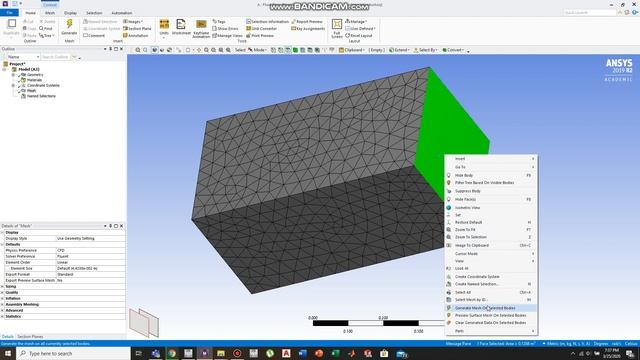Expand the Geometry tree node
The width and height of the screenshot is (640, 360).
click(x=13, y=75)
